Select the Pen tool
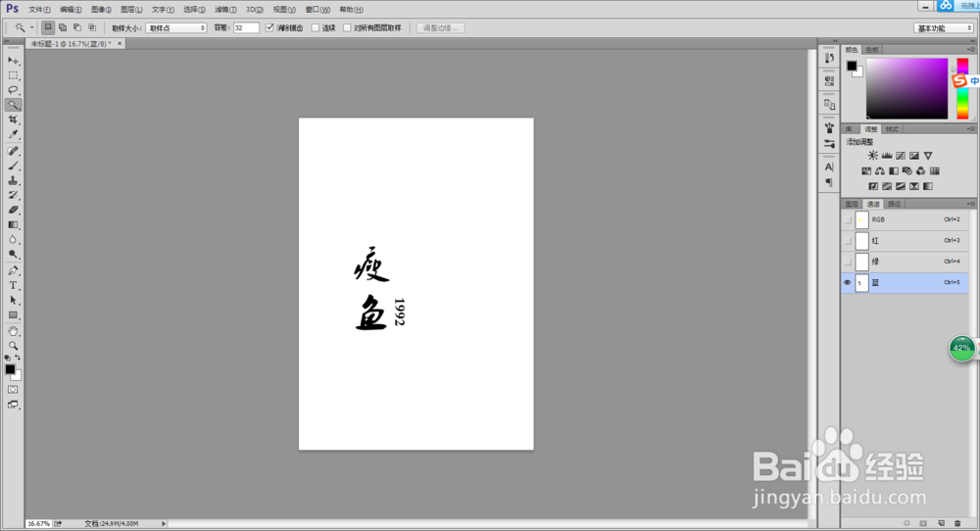This screenshot has height=531, width=980. pyautogui.click(x=13, y=270)
